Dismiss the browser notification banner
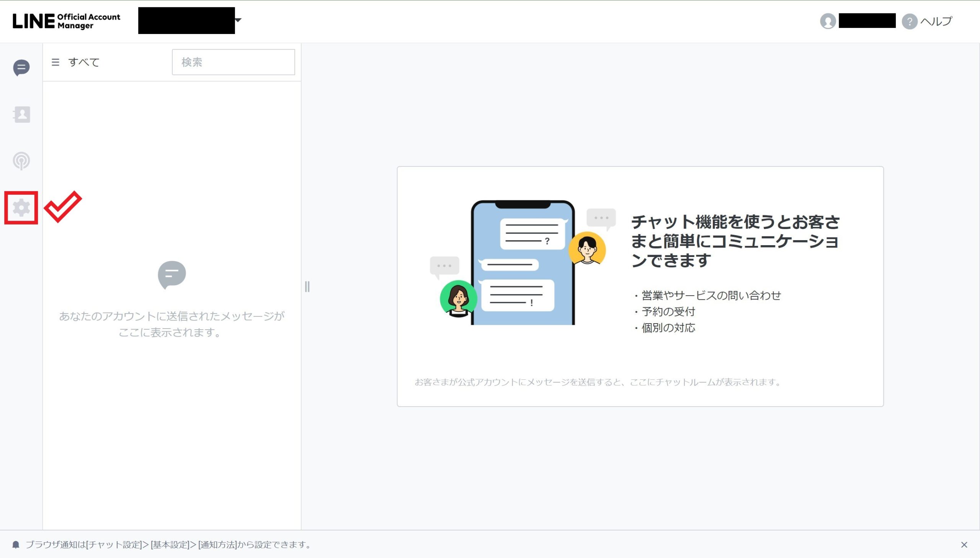Viewport: 980px width, 558px height. point(964,545)
